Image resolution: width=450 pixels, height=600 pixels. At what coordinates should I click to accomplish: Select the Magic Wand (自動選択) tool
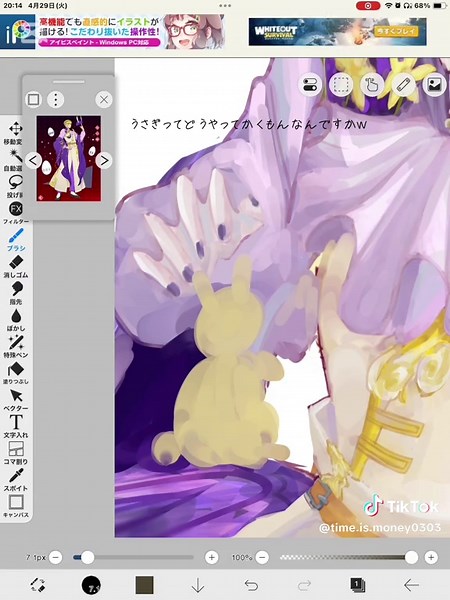pyautogui.click(x=15, y=160)
